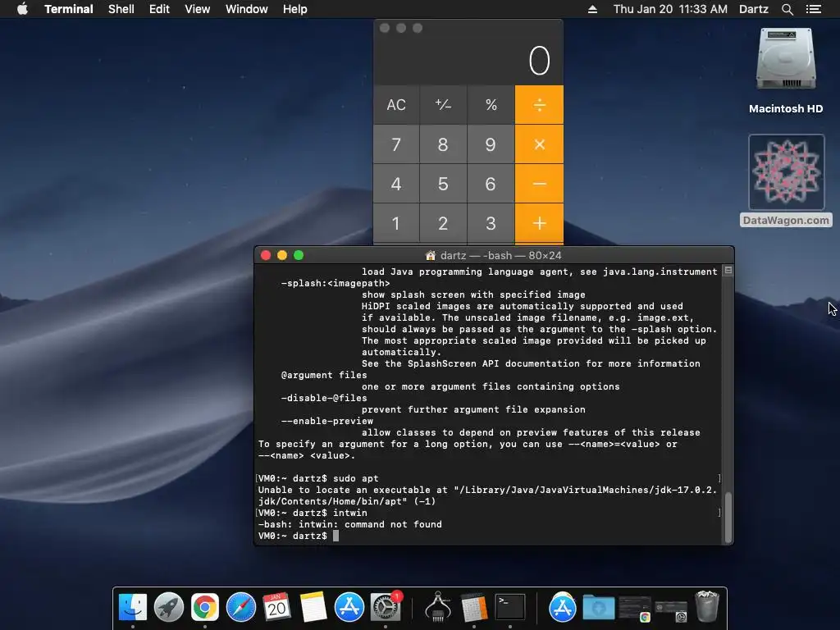
Task: Click digit 1 in Calculator
Action: point(396,223)
